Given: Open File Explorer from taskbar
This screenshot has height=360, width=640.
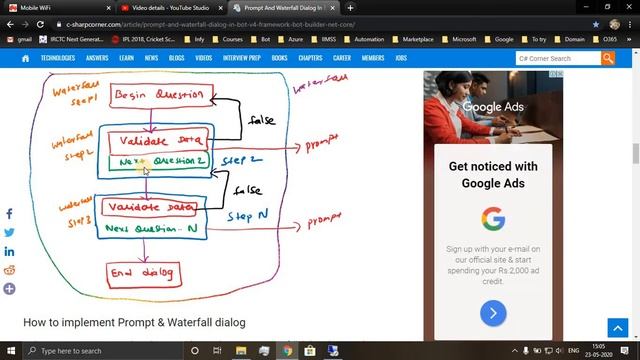Looking at the screenshot, I should tap(241, 351).
